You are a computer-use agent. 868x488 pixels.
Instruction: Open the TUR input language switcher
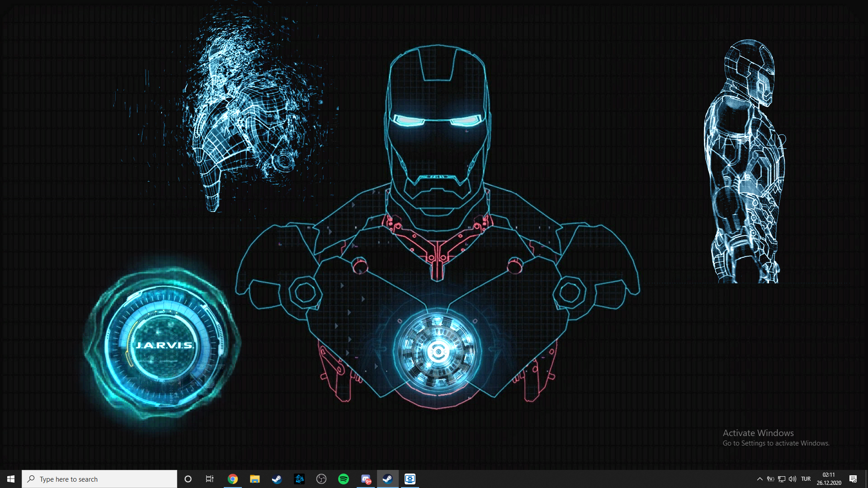click(806, 479)
